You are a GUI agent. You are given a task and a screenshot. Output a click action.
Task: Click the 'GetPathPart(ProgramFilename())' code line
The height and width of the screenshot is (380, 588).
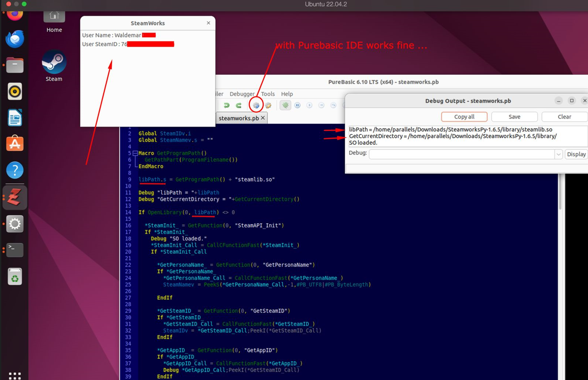[191, 160]
